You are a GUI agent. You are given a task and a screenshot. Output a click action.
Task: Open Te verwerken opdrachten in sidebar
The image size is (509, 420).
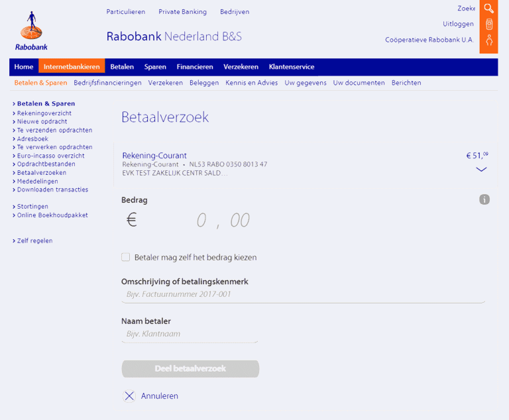click(54, 147)
